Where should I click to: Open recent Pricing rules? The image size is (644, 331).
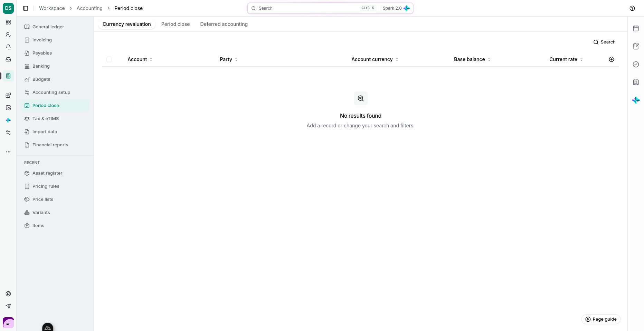coord(55,186)
